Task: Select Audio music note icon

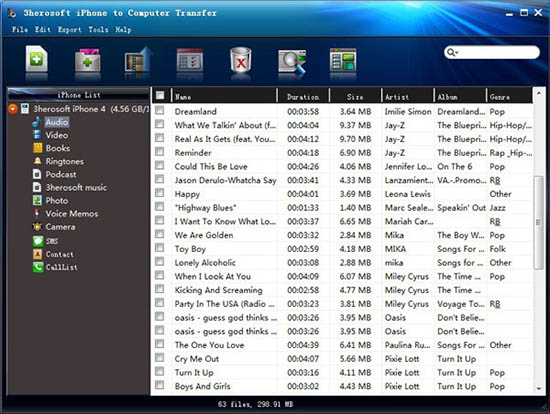Action: coord(36,122)
